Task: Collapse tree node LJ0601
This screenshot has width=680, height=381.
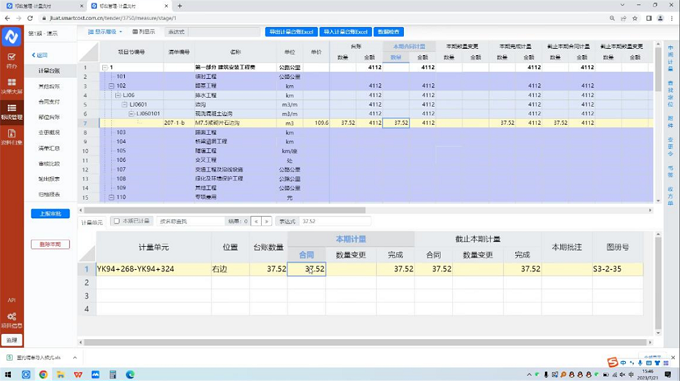Action: point(124,104)
